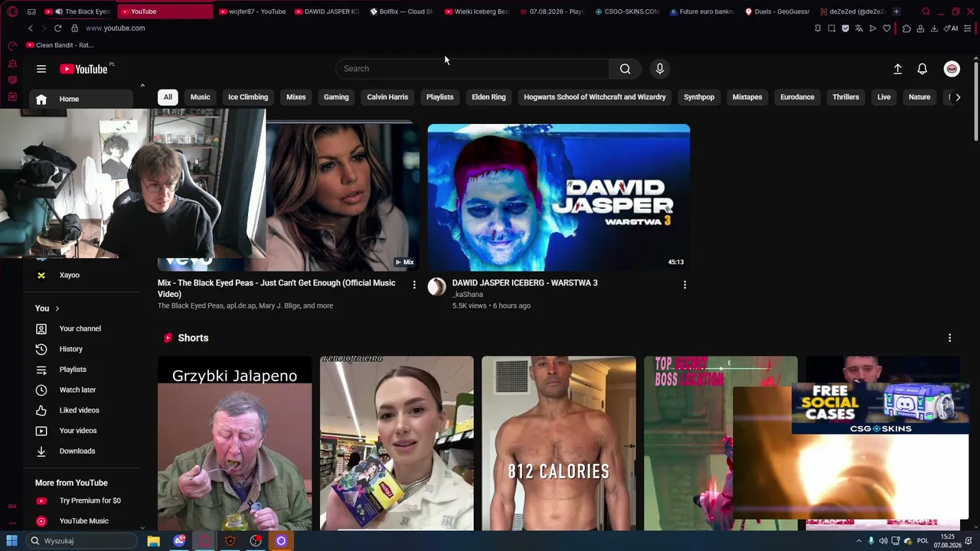This screenshot has height=551, width=980.
Task: Select the Music filter chip
Action: 201,97
